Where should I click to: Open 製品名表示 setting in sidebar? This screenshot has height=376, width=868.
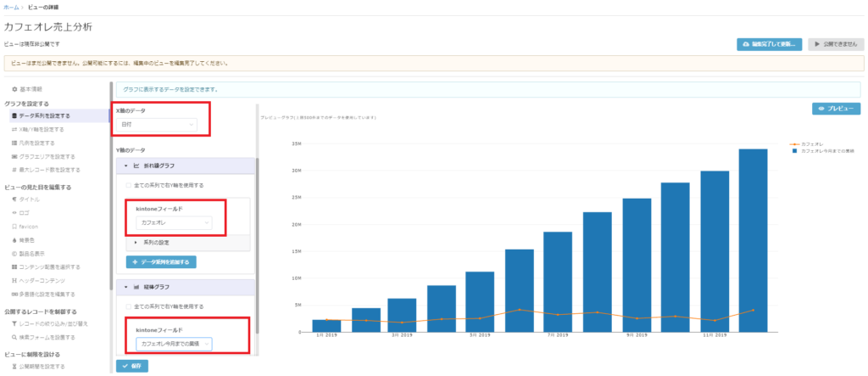32,254
